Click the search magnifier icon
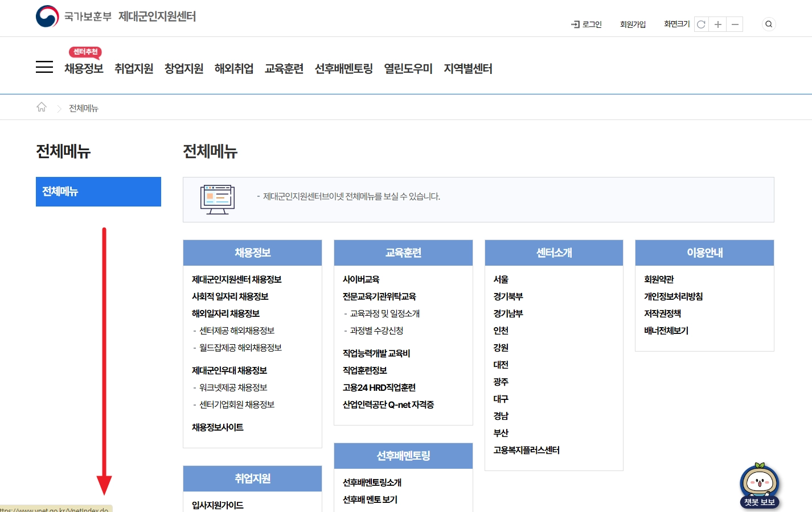 tap(768, 24)
